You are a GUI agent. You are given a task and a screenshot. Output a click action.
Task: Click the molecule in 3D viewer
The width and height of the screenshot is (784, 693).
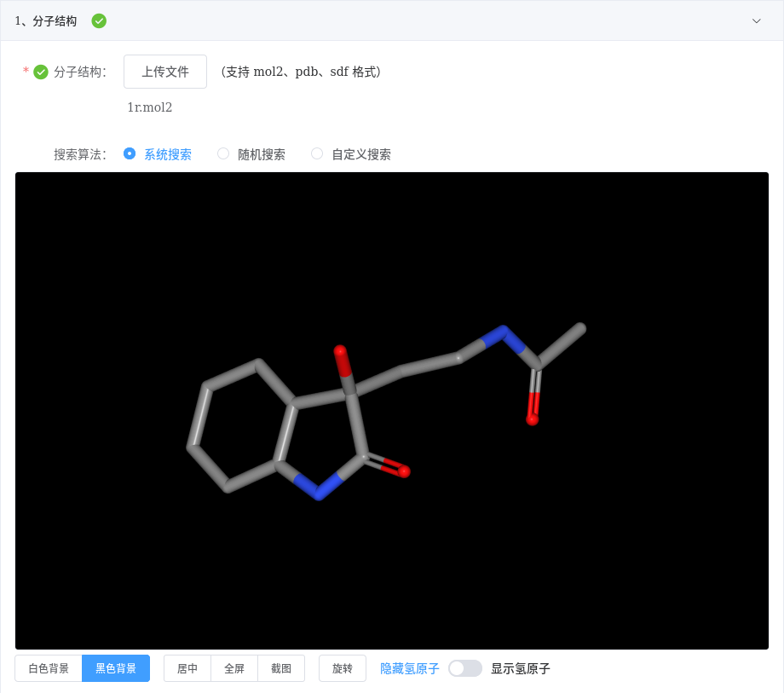tap(385, 413)
